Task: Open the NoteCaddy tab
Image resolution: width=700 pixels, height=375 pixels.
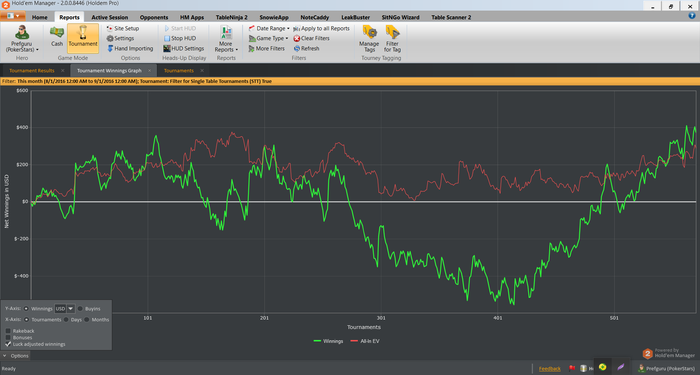Action: coord(314,17)
